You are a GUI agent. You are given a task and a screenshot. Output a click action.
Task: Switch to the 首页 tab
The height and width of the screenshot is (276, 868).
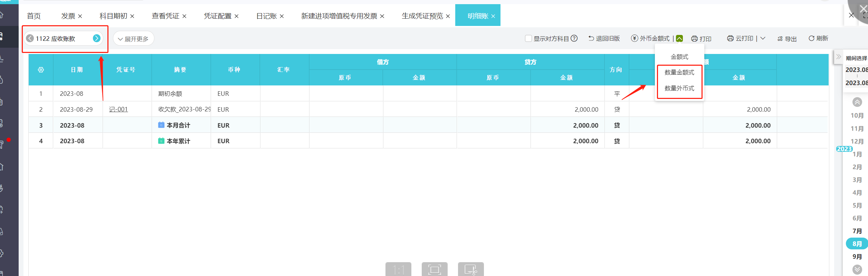[x=34, y=16]
